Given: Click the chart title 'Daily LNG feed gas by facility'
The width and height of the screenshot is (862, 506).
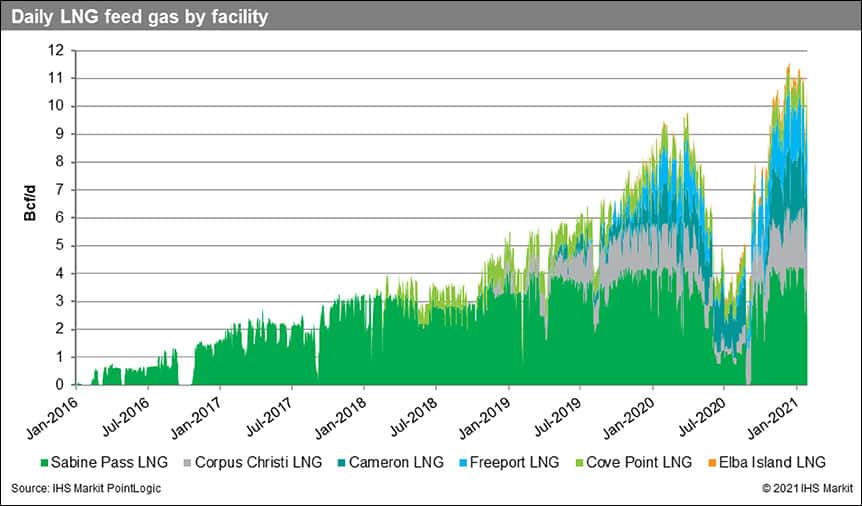Looking at the screenshot, I should pos(140,17).
